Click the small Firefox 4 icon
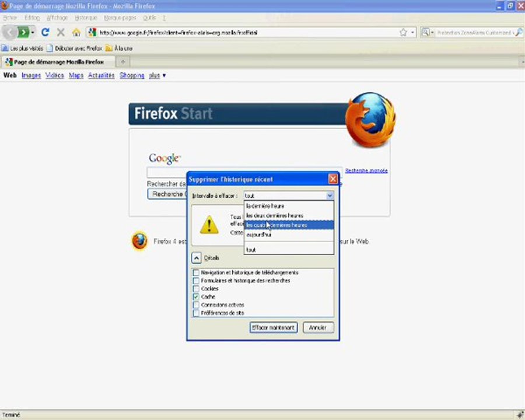Viewport: 525px width, 420px height. point(139,240)
